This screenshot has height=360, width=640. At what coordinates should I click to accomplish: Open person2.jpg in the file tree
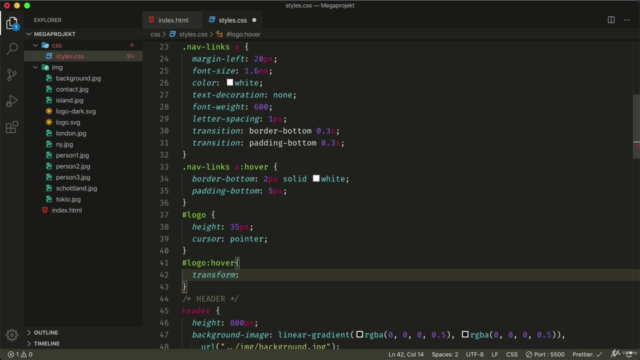pyautogui.click(x=73, y=167)
